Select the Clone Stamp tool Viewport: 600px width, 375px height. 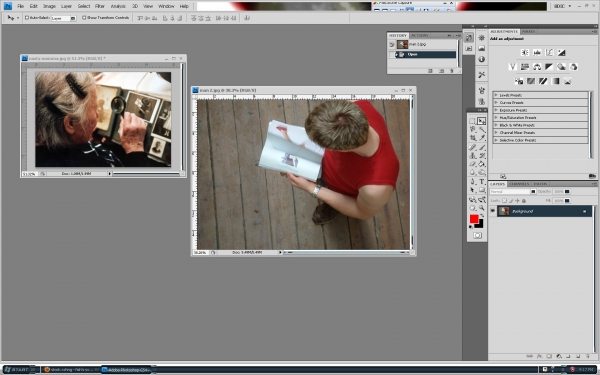coord(472,155)
